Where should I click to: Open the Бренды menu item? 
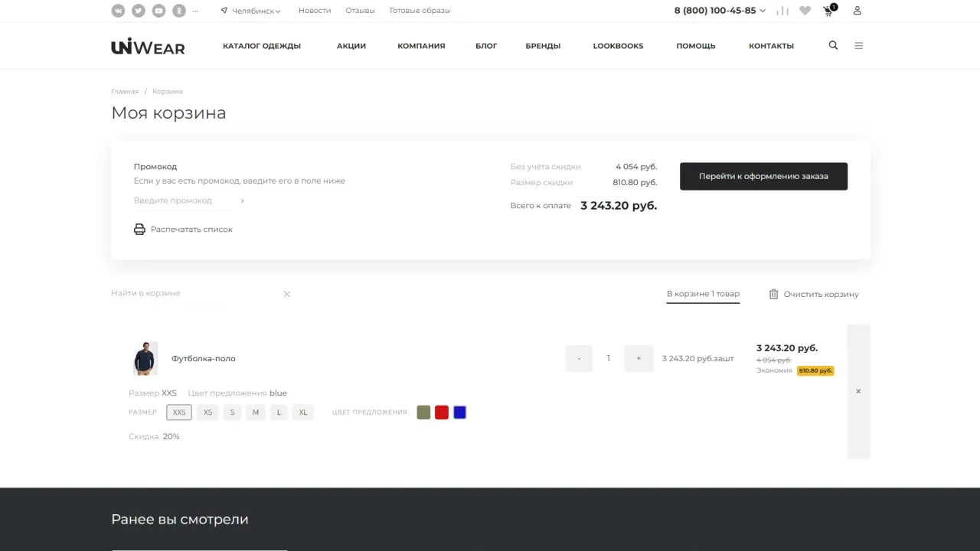pyautogui.click(x=543, y=46)
